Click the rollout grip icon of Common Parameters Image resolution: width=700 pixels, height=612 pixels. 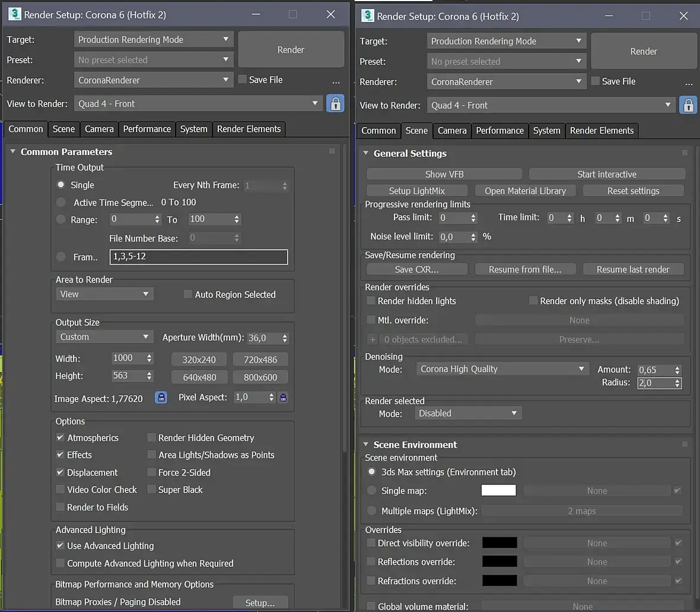coord(332,151)
